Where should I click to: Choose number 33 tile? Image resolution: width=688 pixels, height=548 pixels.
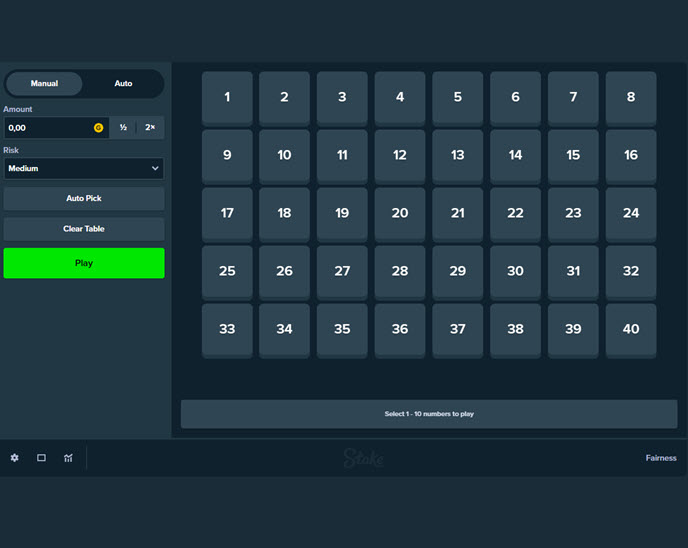point(227,329)
